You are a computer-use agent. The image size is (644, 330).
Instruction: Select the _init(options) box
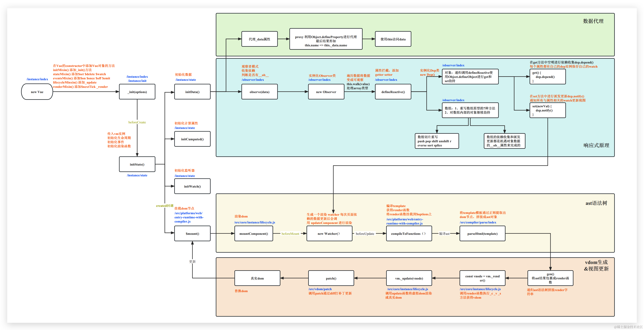[137, 92]
